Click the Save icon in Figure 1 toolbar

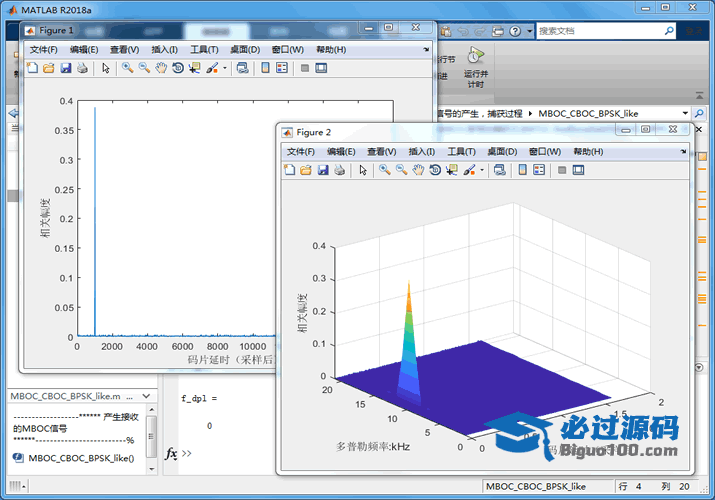click(x=65, y=68)
